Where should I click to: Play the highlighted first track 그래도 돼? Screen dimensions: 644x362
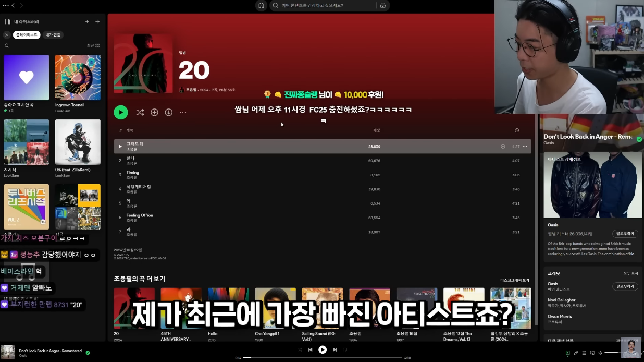click(x=120, y=147)
